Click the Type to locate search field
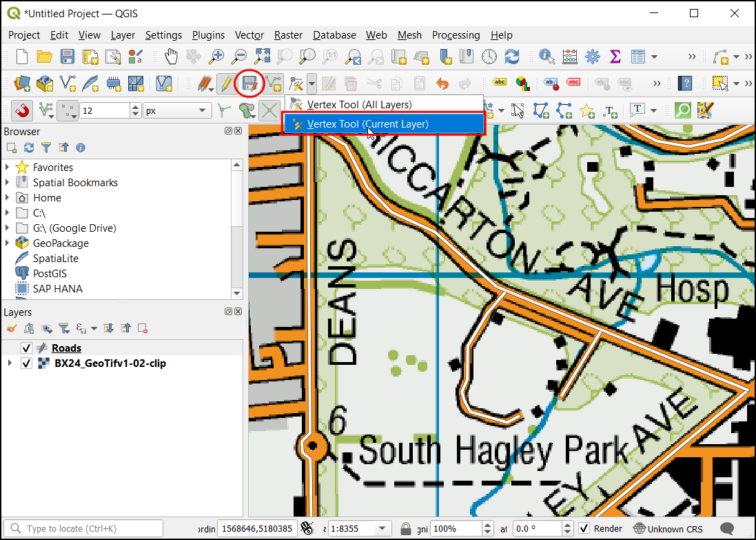 86,529
